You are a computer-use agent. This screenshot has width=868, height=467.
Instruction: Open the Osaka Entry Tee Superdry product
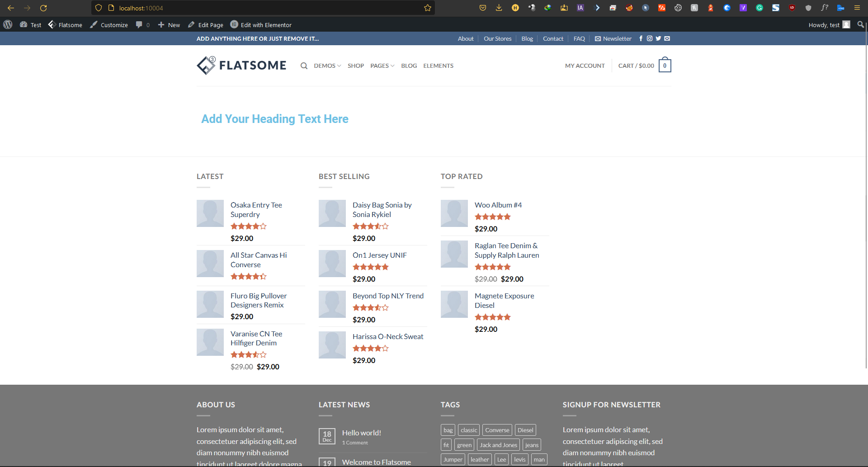[256, 210]
